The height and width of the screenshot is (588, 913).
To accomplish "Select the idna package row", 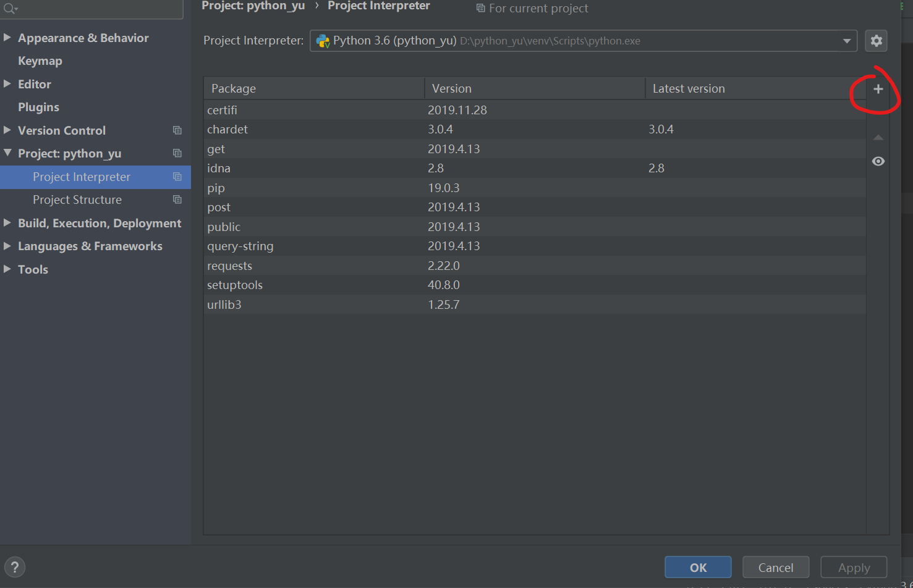I will point(535,168).
